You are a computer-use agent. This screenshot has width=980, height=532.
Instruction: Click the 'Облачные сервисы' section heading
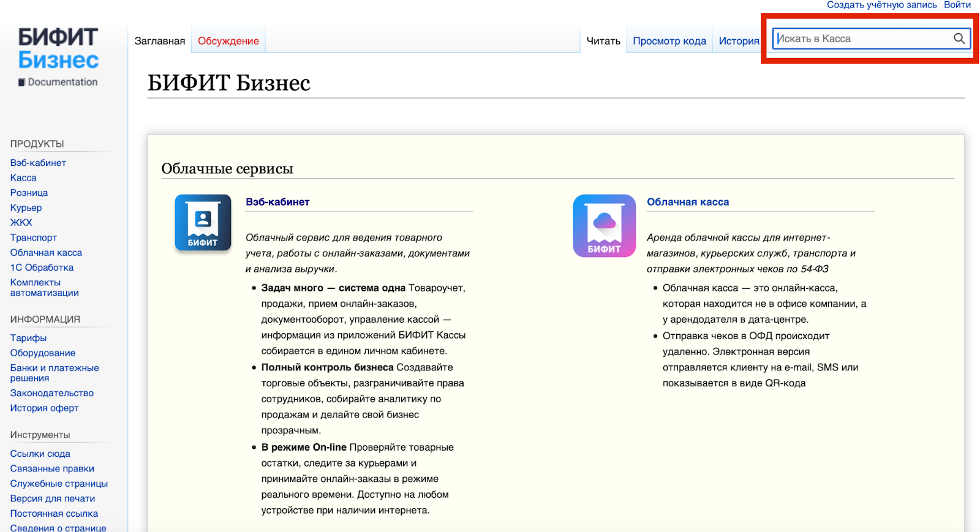227,168
